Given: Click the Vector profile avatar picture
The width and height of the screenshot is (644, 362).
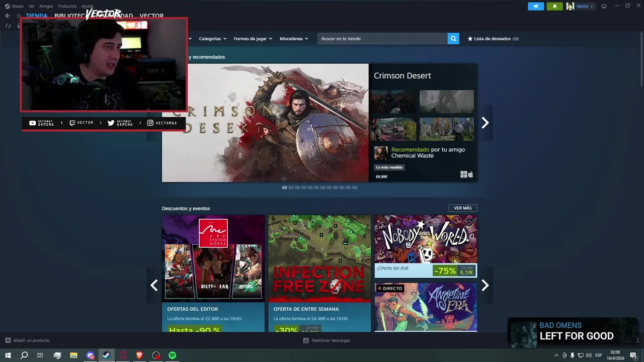Looking at the screenshot, I should coord(570,7).
